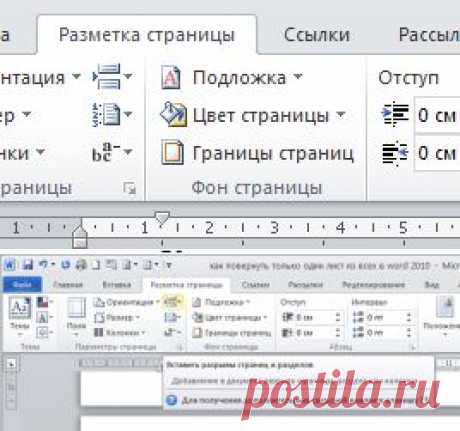This screenshot has height=431, width=460.
Task: Click the blue help icon in the tooltip
Action: [171, 399]
